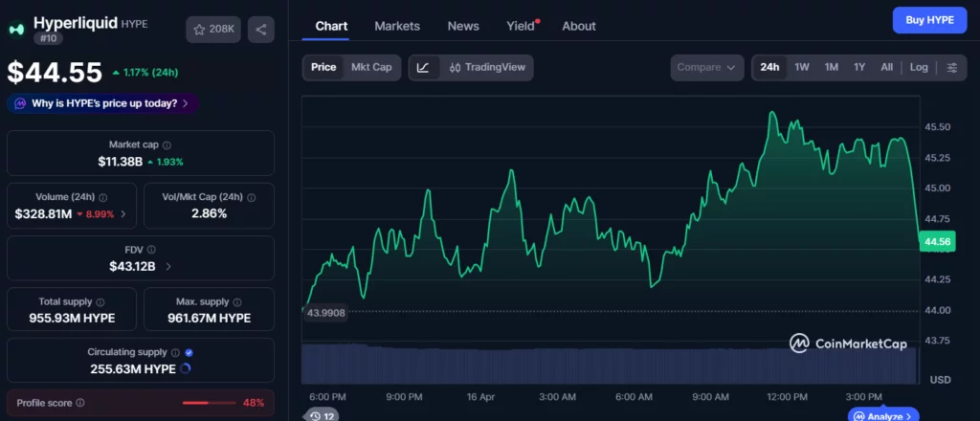Open the history clock 12 badge

[x=321, y=415]
